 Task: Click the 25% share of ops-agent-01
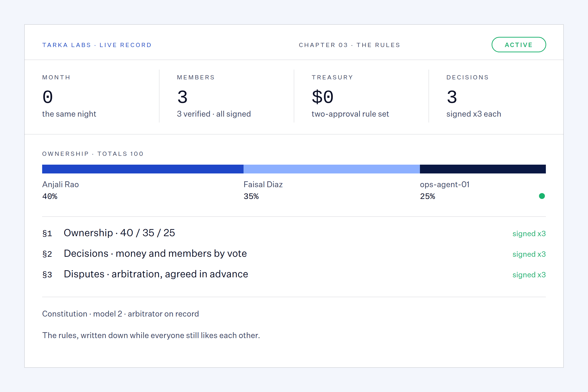pos(428,196)
